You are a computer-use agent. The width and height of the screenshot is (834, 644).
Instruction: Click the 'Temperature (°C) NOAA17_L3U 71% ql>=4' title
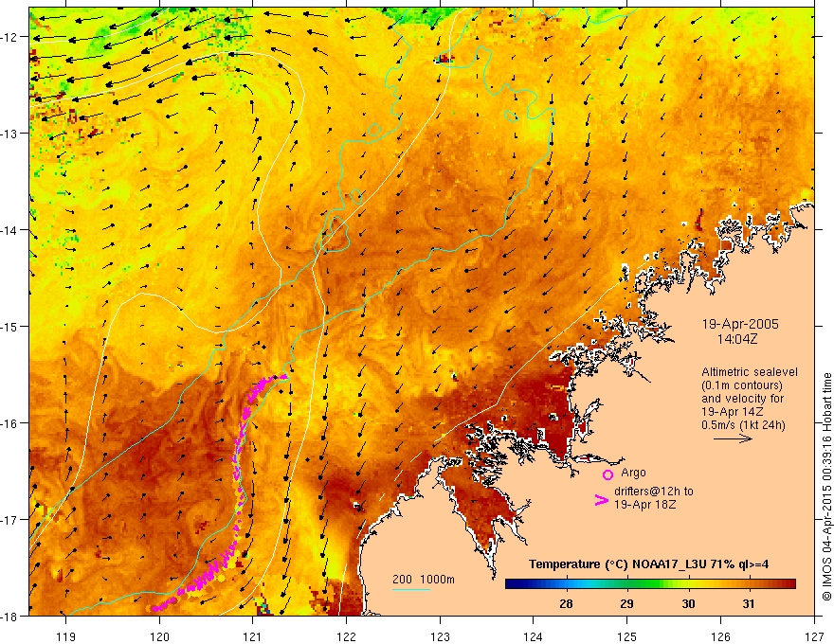(648, 564)
